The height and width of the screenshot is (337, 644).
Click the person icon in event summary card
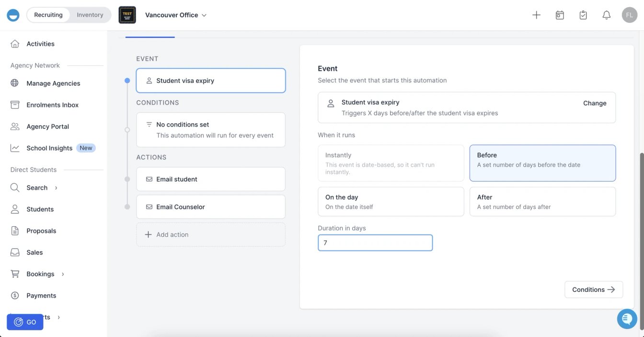click(331, 103)
